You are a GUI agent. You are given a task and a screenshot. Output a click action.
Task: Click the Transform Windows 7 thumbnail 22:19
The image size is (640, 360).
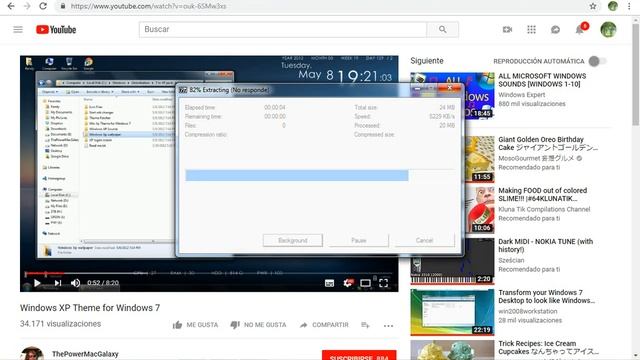[x=452, y=312]
